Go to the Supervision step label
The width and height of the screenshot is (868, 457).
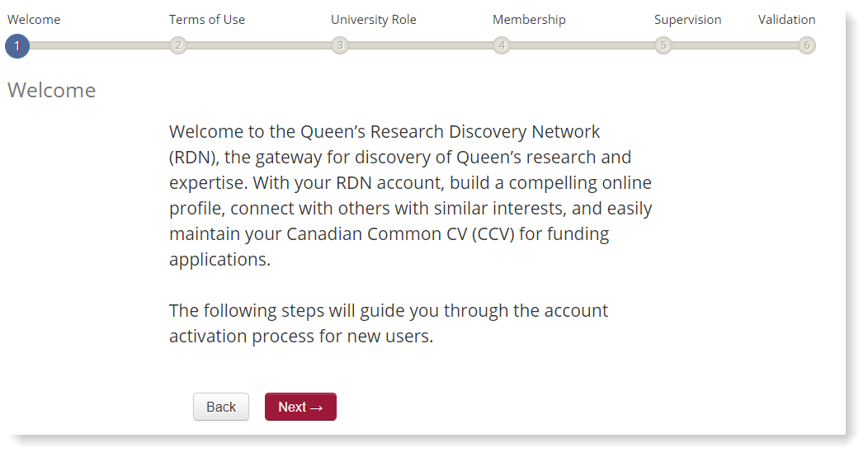click(687, 20)
